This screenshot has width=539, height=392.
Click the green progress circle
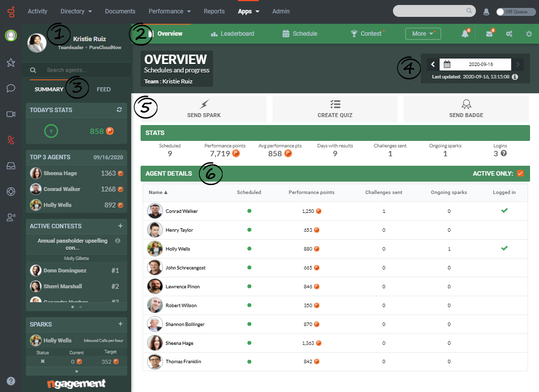51,131
